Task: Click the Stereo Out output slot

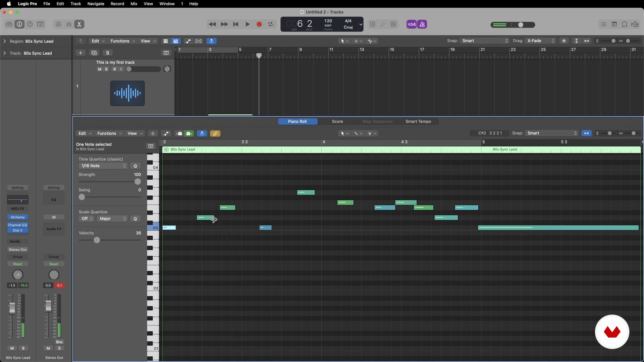Action: click(18, 249)
